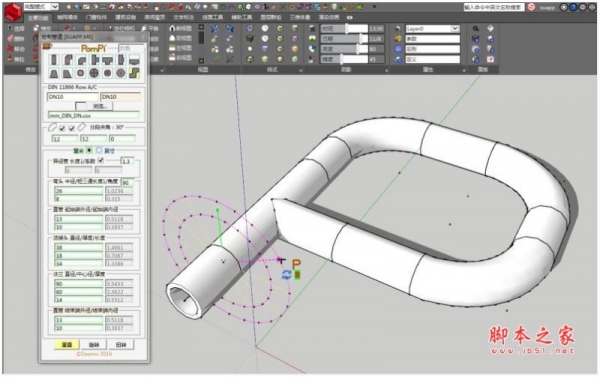Click the dark black cube style icon
600x377 pixels.
[x=250, y=39]
